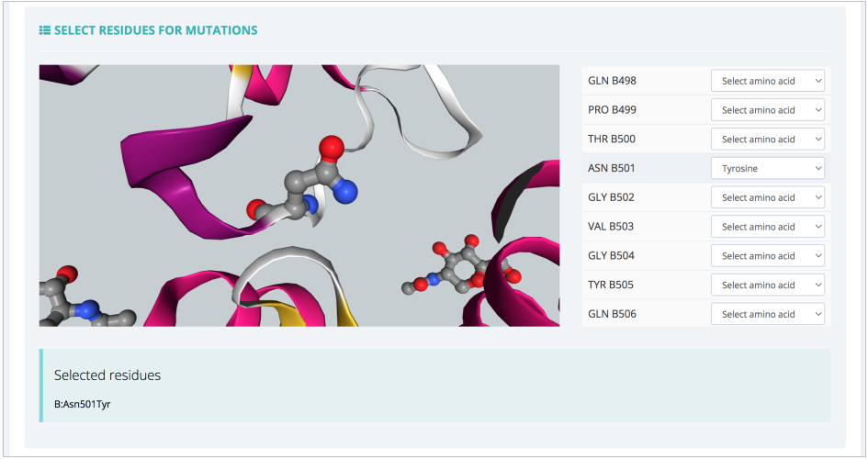The width and height of the screenshot is (868, 459).
Task: Click the list icon beside Select Residues heading
Action: click(x=44, y=30)
